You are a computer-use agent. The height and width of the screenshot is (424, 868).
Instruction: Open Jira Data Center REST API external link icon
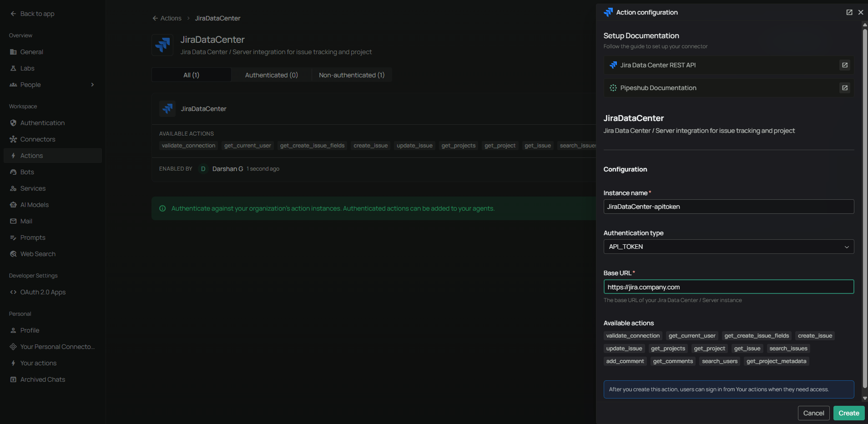[845, 65]
